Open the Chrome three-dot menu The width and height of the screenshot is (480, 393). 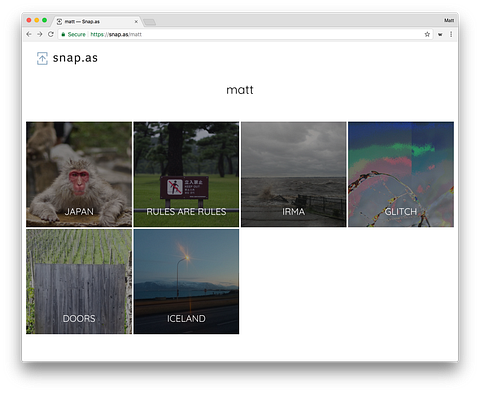coord(451,34)
